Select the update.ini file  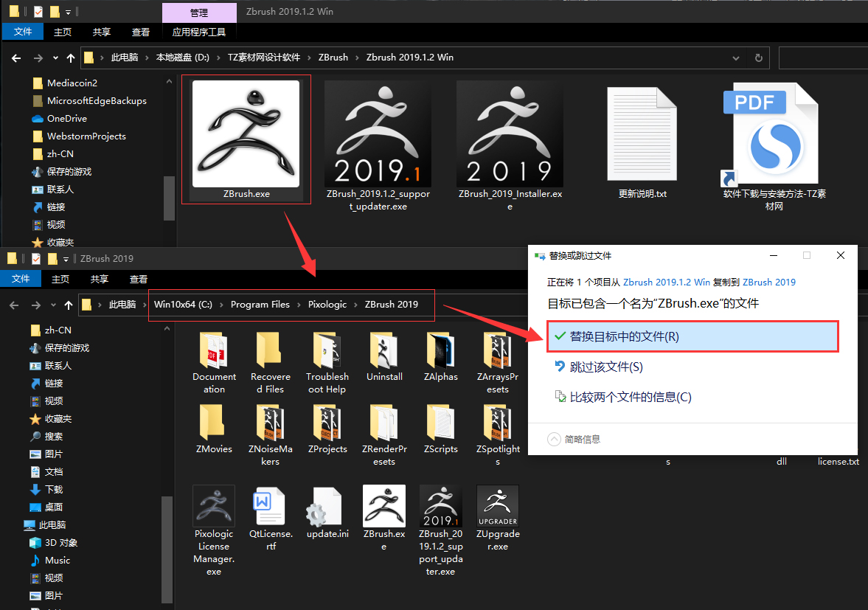(327, 512)
